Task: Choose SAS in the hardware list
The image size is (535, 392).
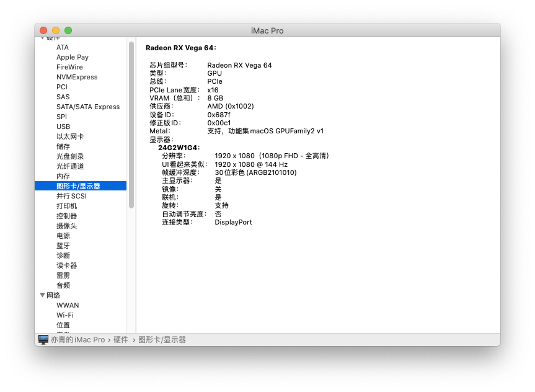Action: pyautogui.click(x=63, y=97)
